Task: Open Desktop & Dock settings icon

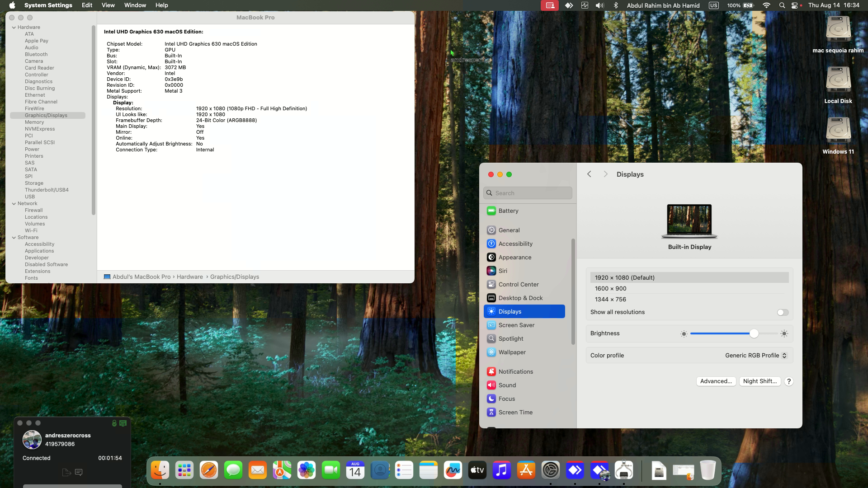Action: tap(491, 298)
